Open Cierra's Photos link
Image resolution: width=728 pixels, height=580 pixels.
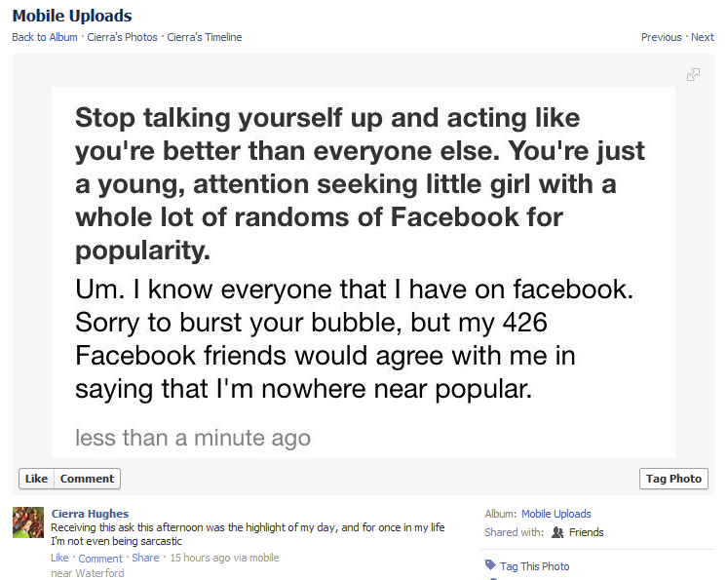coord(121,37)
